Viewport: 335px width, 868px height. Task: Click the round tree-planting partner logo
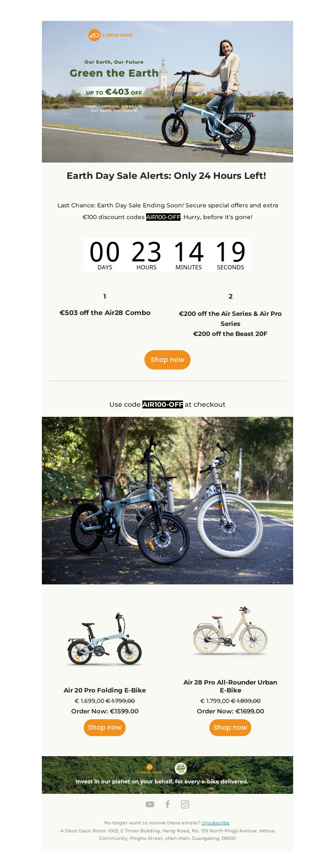180,768
